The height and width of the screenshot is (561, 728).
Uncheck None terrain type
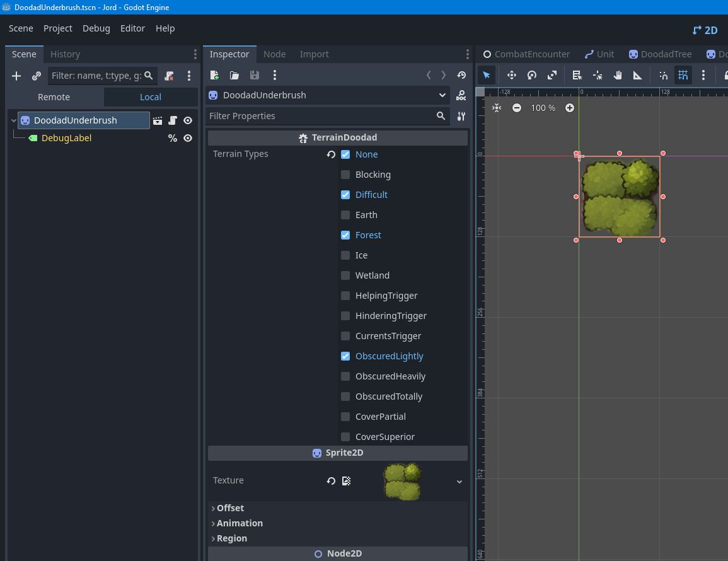[x=345, y=154]
